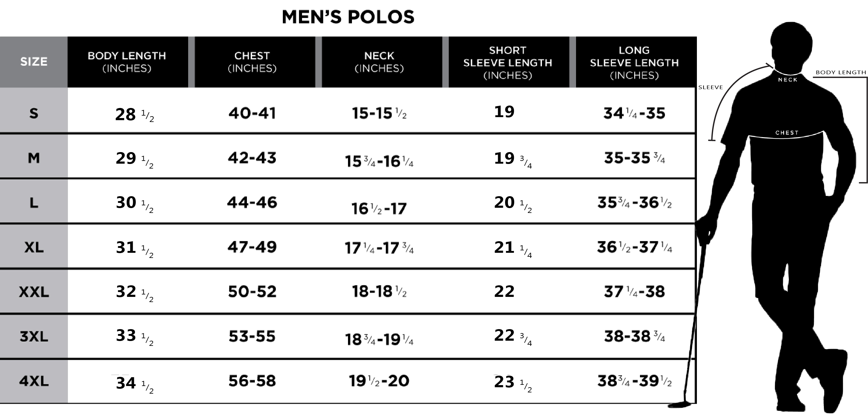The image size is (868, 414).
Task: Select chest value 56-58 for 4XL
Action: click(252, 381)
